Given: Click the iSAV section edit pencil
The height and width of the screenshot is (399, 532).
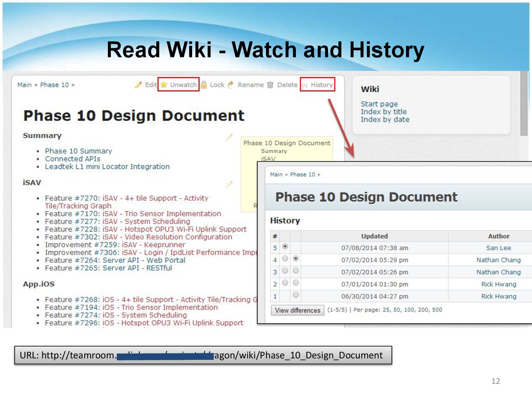Looking at the screenshot, I should (x=229, y=183).
